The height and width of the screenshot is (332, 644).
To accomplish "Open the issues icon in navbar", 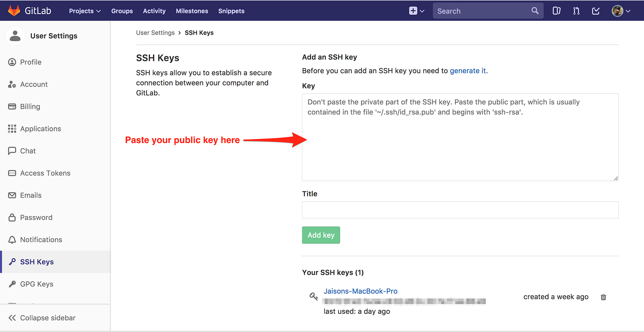I will click(557, 11).
